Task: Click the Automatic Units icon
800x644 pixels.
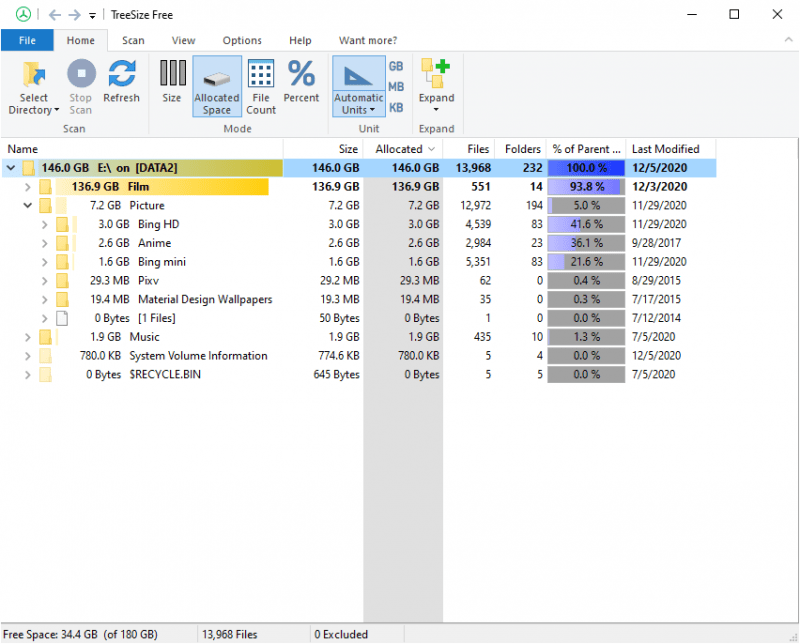Action: (x=358, y=78)
